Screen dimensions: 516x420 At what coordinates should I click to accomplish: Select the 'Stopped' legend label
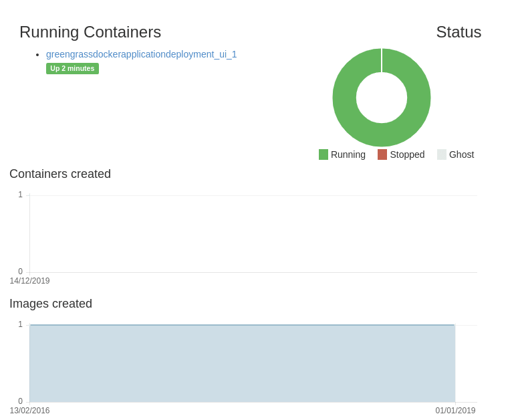pos(407,154)
